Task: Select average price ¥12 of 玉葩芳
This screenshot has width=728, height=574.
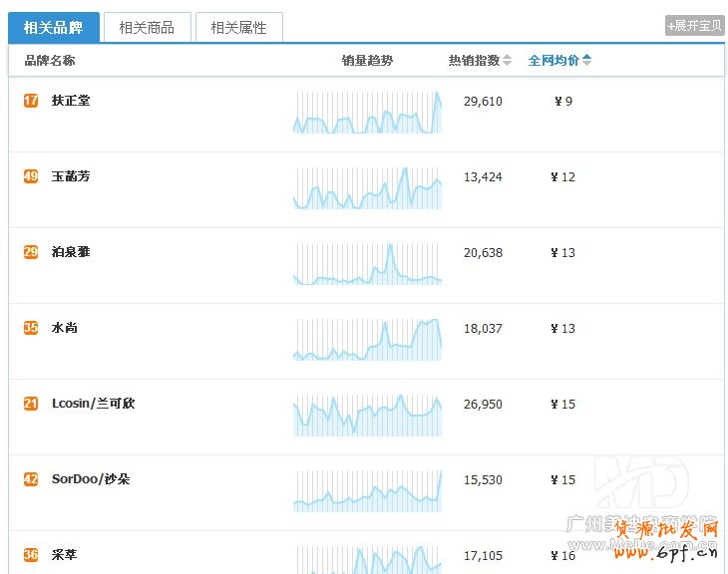Action: click(562, 176)
